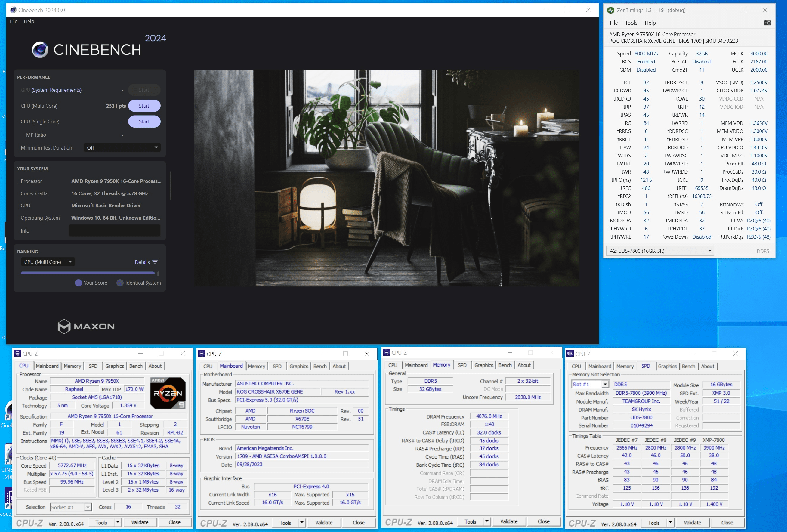Click the 2531 pts multi core score
787x532 pixels.
pos(116,106)
